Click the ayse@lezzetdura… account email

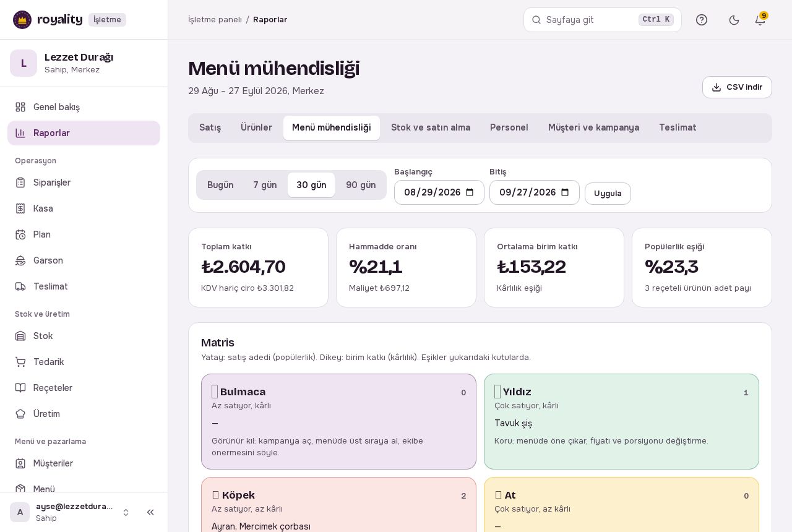click(74, 507)
